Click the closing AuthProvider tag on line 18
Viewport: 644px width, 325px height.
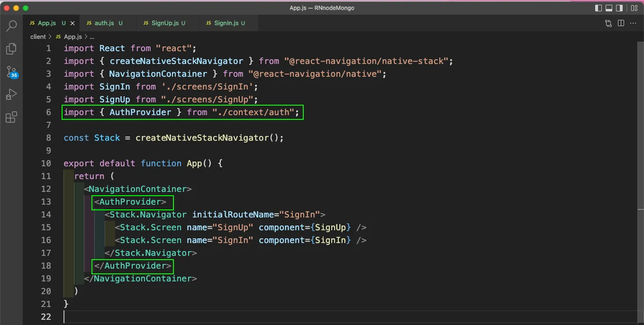tap(133, 266)
